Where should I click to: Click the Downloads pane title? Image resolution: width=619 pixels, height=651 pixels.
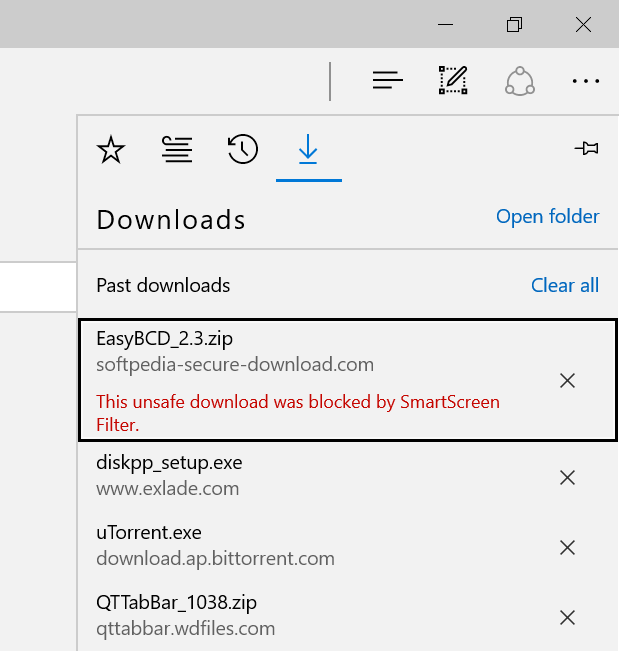(x=171, y=219)
